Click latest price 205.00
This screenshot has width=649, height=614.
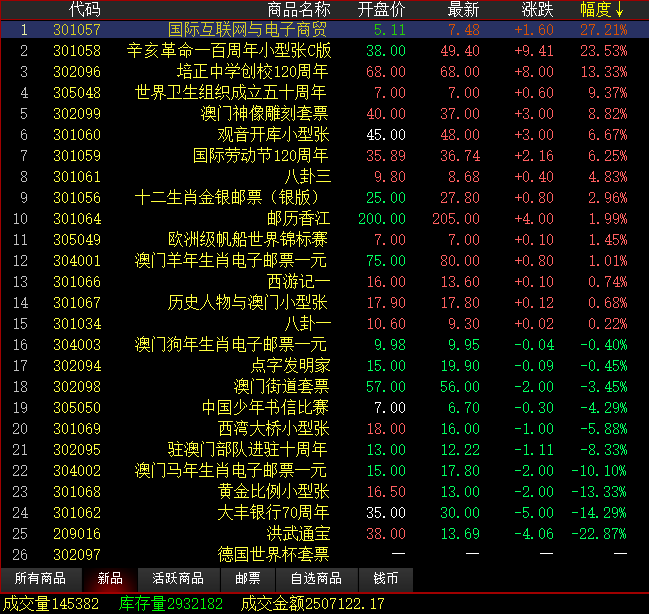[456, 219]
